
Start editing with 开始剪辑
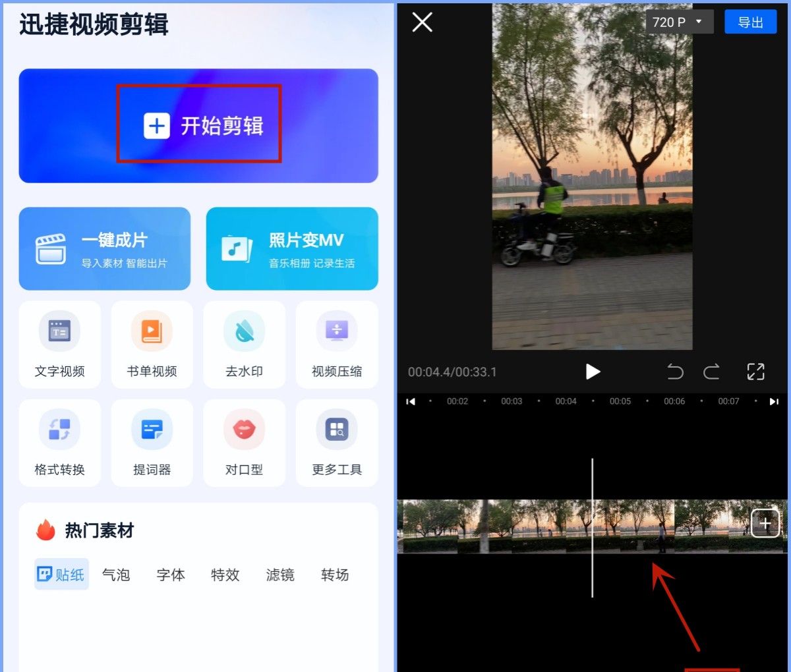198,125
